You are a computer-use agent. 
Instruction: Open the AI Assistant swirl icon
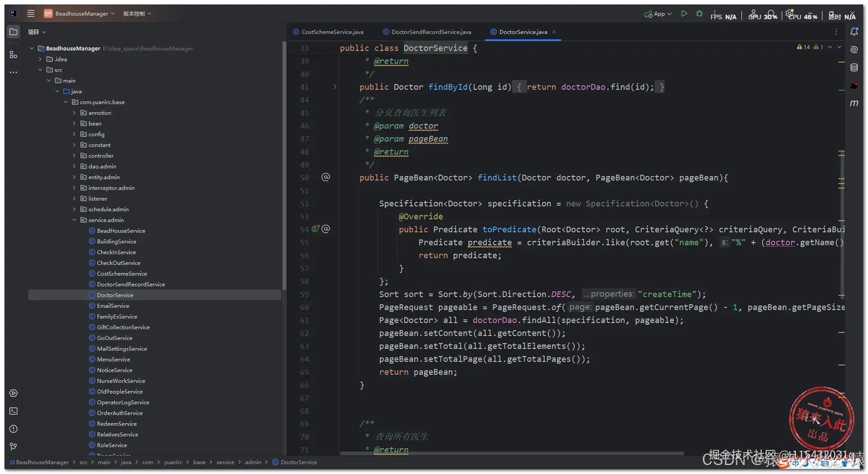854,50
